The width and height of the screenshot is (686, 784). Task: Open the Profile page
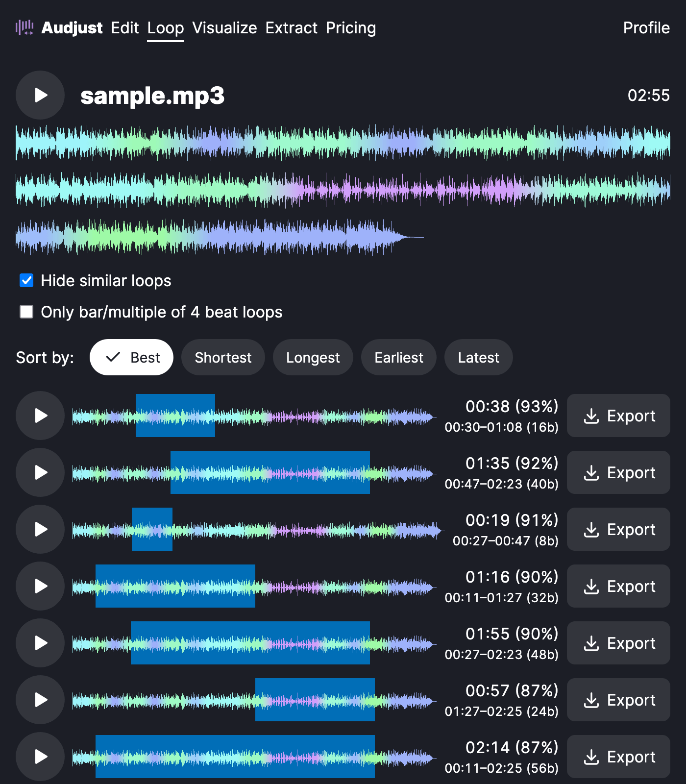click(646, 28)
